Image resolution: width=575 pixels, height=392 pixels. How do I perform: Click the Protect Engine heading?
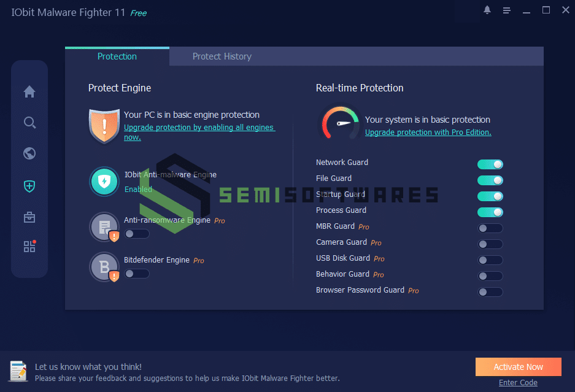[x=120, y=88]
